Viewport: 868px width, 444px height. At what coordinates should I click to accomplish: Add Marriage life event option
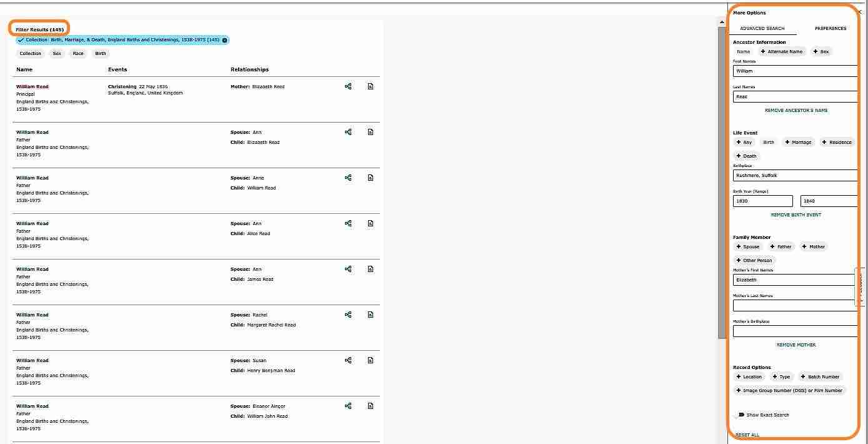798,142
